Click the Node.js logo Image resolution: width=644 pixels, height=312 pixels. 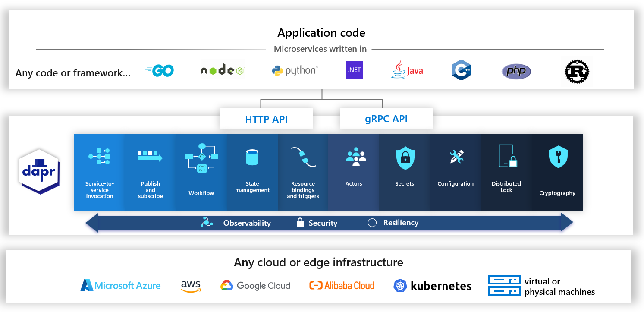(222, 70)
